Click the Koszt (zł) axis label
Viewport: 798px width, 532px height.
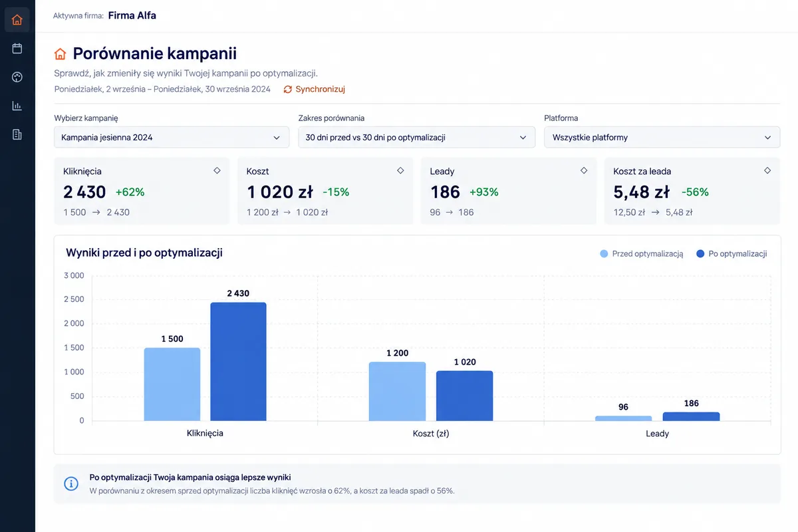431,434
